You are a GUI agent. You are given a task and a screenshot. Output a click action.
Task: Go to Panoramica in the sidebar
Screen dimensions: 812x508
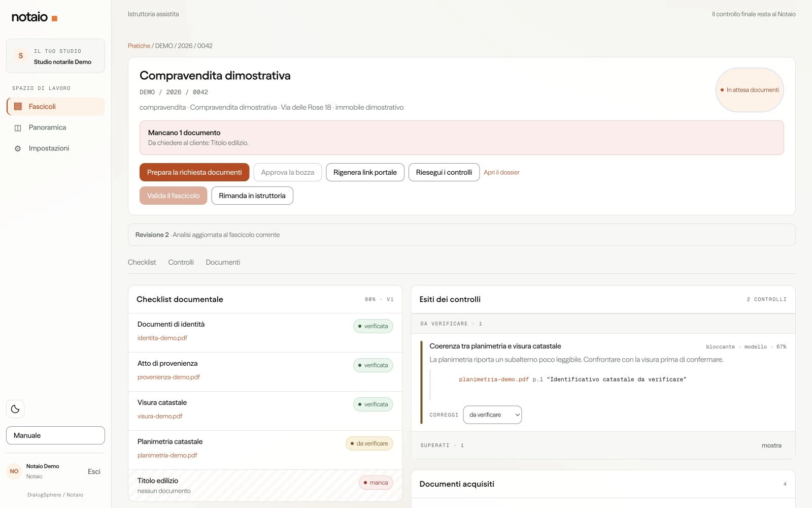pos(56,128)
